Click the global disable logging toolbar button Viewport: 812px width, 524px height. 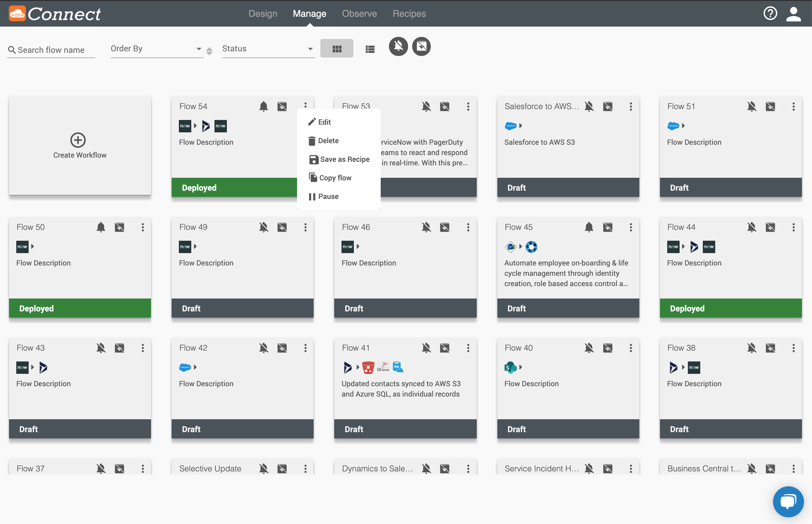click(x=421, y=46)
